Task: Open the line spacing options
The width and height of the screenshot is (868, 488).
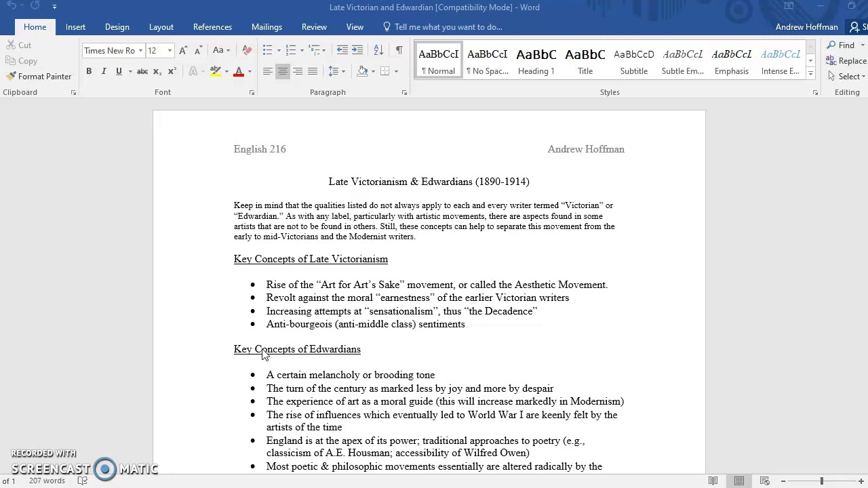Action: (336, 71)
